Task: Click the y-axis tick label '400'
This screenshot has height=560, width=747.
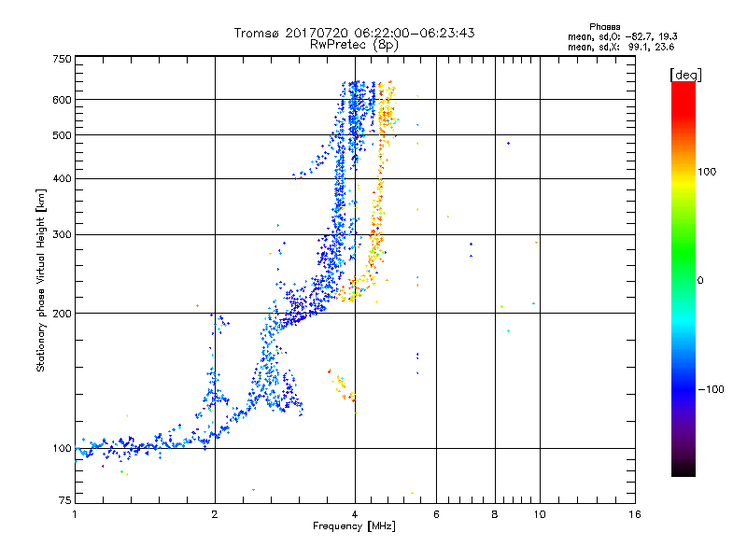Action: pyautogui.click(x=62, y=178)
